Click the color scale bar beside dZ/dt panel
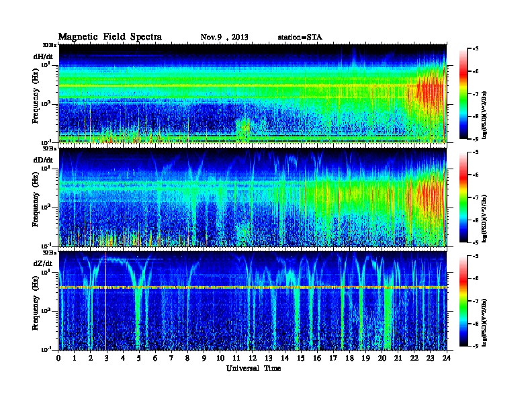532x411 pixels. click(463, 301)
